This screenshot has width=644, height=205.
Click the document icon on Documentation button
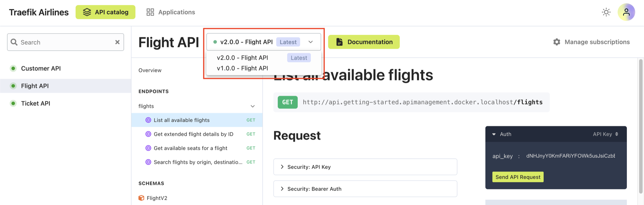coord(339,42)
